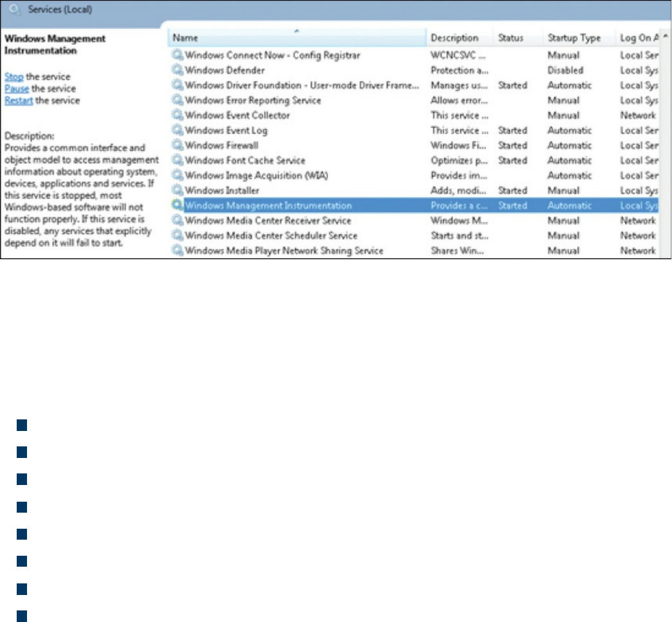
Task: Click Automatic startup type of Windows Event Log
Action: click(x=570, y=131)
